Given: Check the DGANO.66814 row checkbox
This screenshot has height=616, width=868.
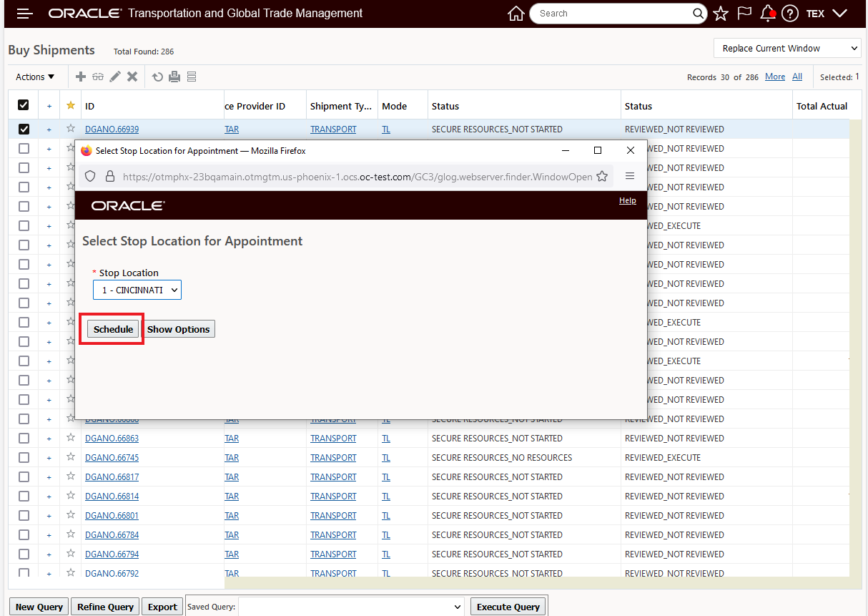Looking at the screenshot, I should tap(24, 496).
